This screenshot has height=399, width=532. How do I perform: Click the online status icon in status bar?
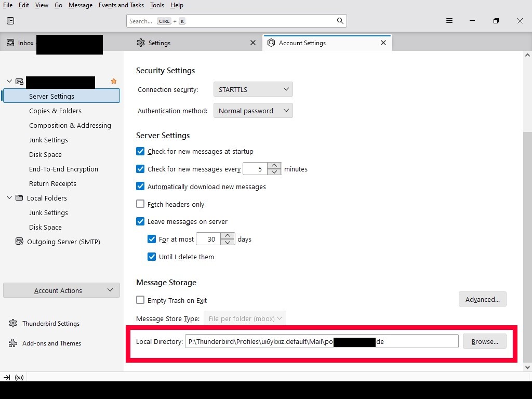20,378
